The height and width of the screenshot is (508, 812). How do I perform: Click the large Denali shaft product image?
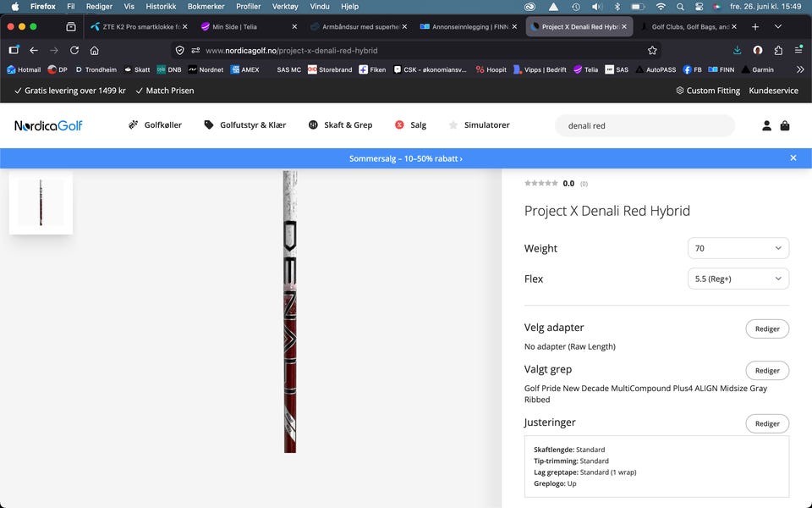click(290, 312)
